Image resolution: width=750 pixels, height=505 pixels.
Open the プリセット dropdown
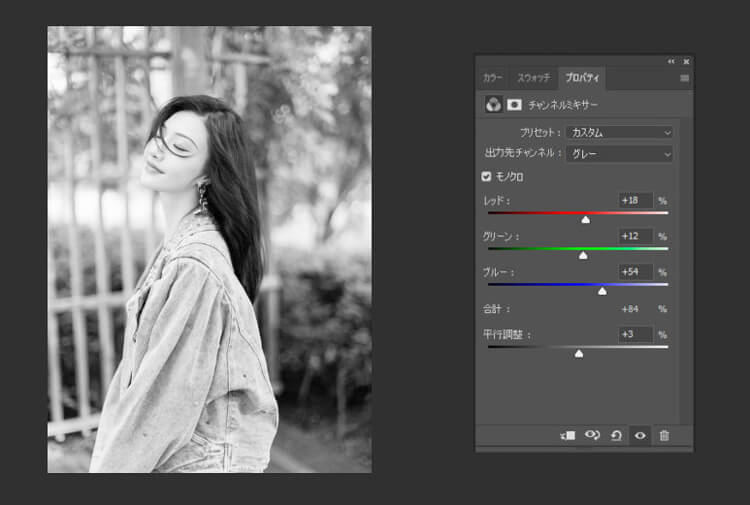tap(619, 132)
